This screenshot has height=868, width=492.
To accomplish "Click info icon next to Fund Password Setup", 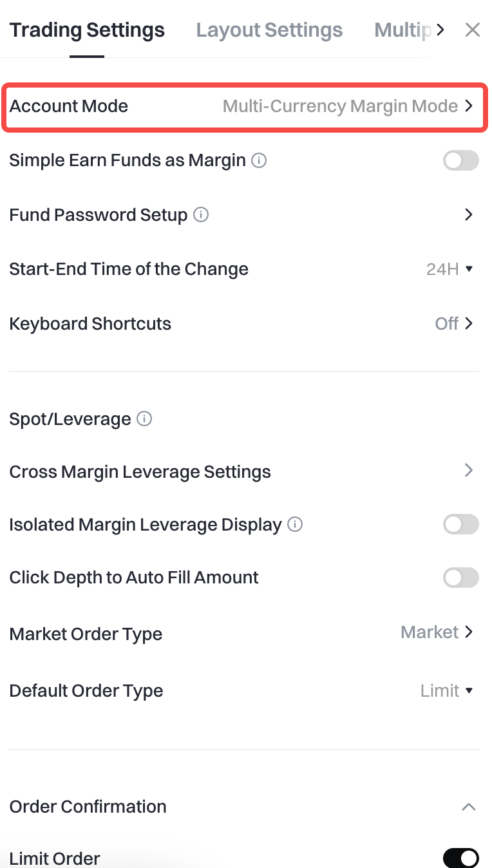I will pyautogui.click(x=201, y=214).
